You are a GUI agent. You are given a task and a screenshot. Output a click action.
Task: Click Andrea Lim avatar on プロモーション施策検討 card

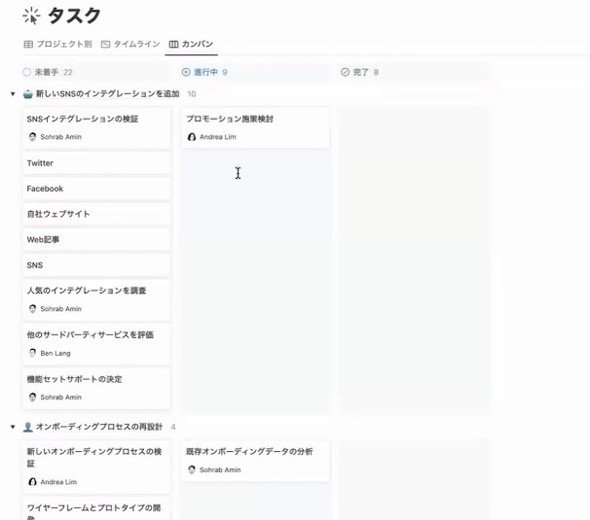192,137
